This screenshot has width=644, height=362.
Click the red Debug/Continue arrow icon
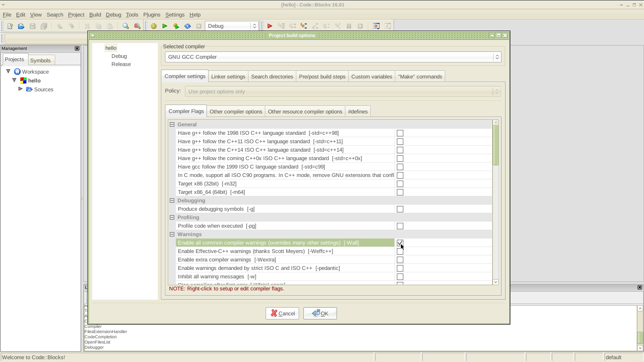270,26
